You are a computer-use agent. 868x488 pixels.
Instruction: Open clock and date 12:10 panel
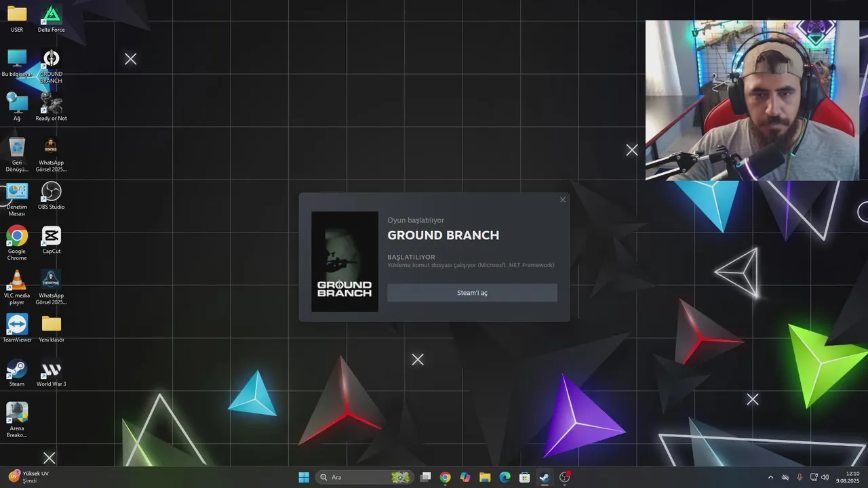click(848, 477)
